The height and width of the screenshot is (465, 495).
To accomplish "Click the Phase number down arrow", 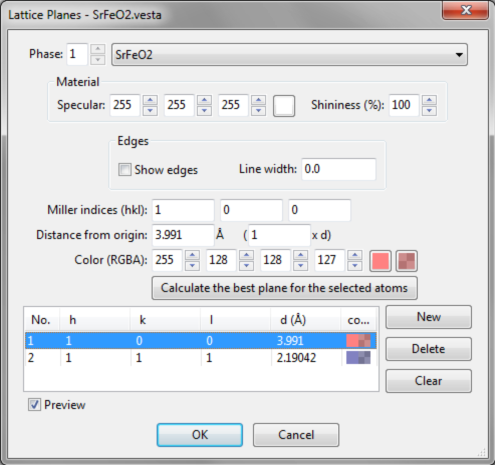I will (x=98, y=60).
